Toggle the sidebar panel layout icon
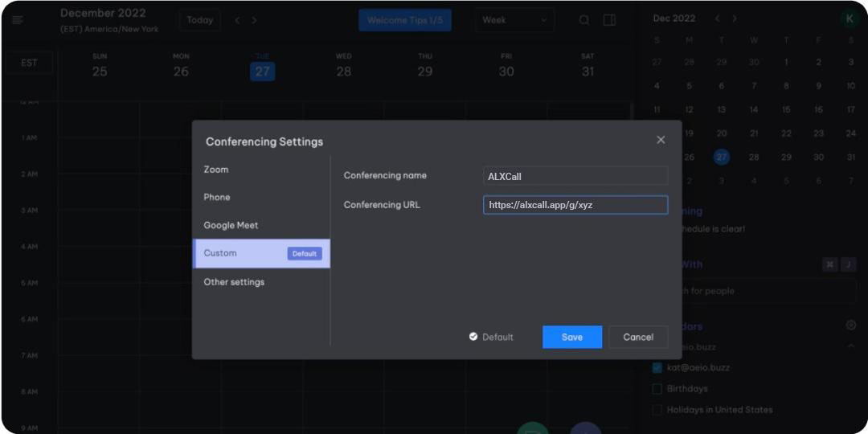The height and width of the screenshot is (434, 868). [609, 20]
